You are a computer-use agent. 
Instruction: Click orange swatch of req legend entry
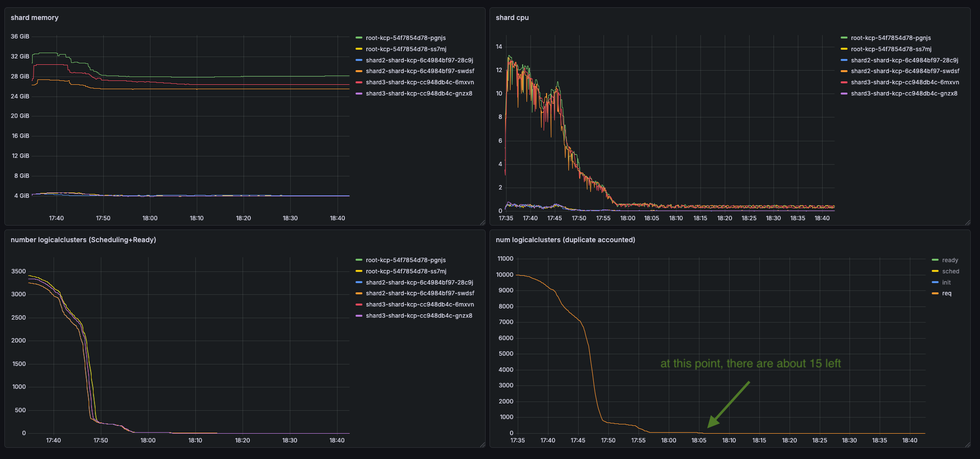click(935, 293)
